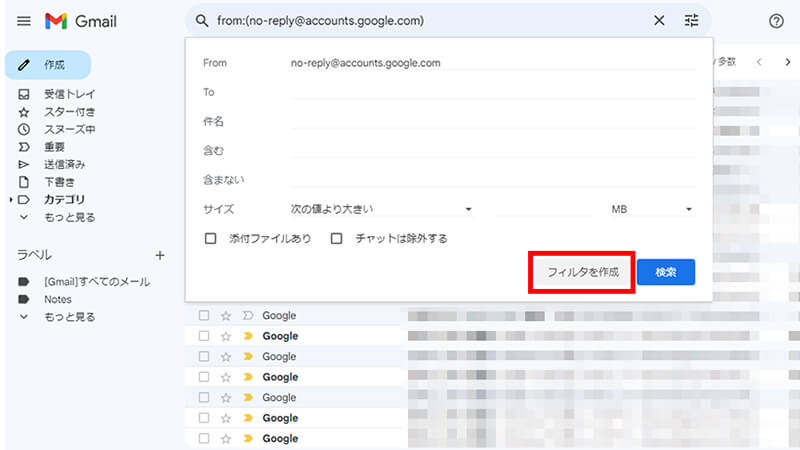Click the magnifier search icon
Image resolution: width=800 pixels, height=450 pixels.
tap(202, 20)
